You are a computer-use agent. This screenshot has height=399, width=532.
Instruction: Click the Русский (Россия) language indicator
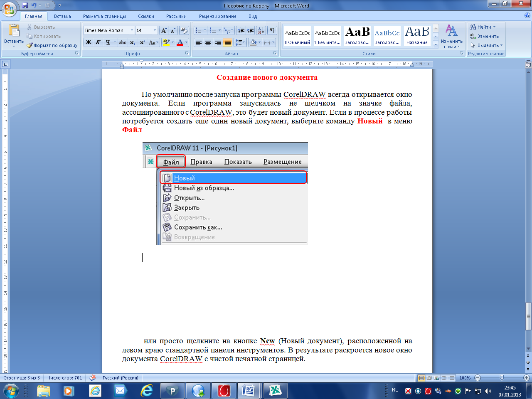(x=120, y=378)
